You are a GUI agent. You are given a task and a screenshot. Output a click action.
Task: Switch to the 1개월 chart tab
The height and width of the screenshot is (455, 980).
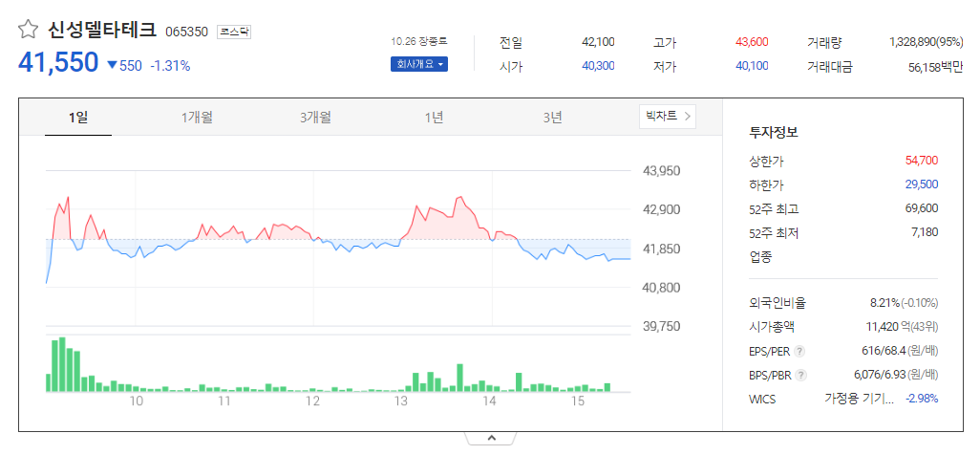(x=197, y=117)
